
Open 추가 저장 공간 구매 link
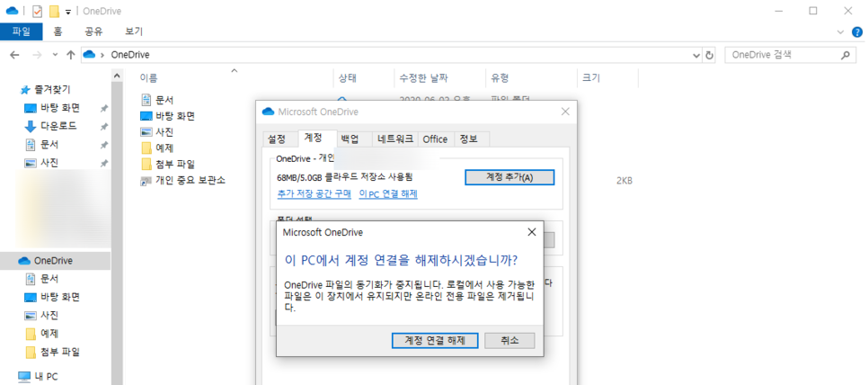pos(314,194)
